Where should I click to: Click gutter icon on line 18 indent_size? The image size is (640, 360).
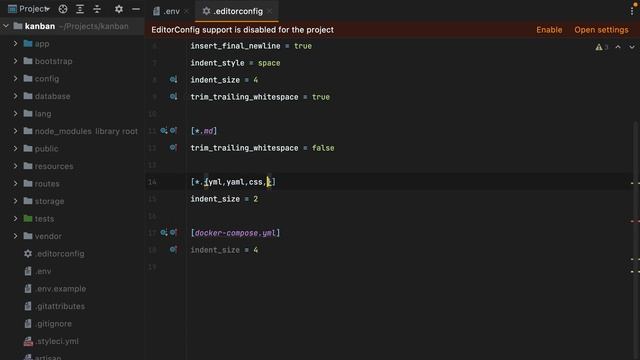[x=173, y=249]
